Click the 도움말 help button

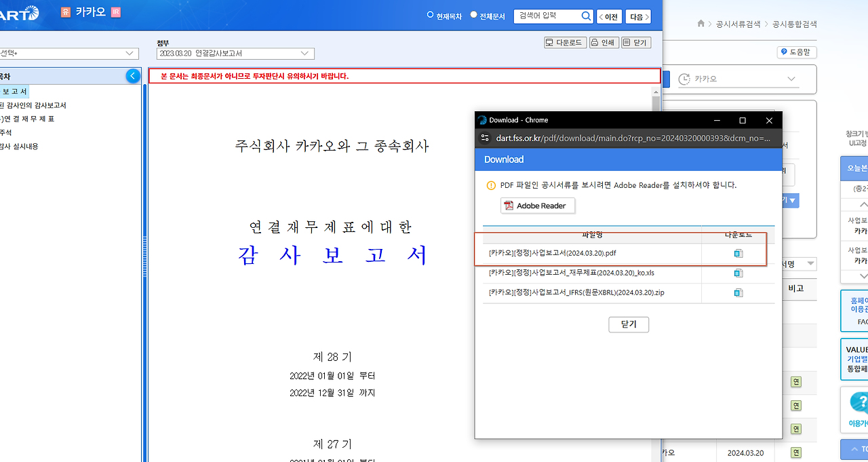pyautogui.click(x=797, y=52)
